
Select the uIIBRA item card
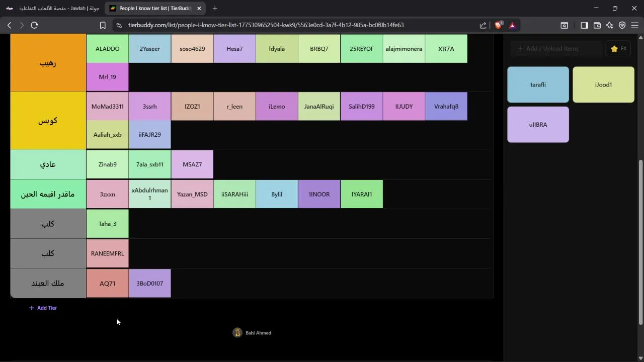(x=538, y=124)
